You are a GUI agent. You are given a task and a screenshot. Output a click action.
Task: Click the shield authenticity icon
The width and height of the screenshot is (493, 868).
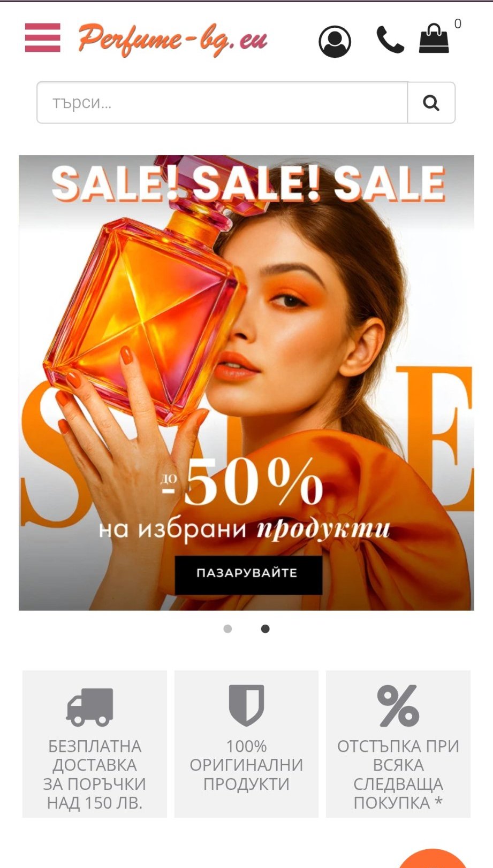coord(246,705)
